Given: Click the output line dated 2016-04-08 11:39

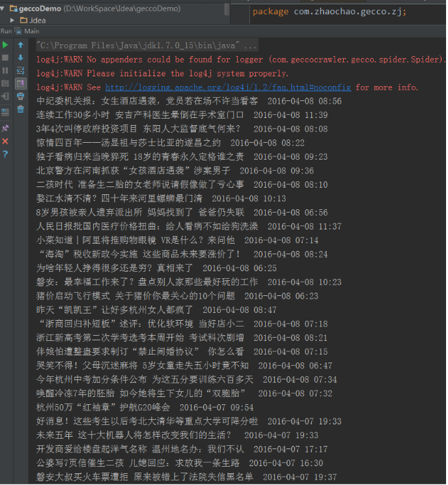Looking at the screenshot, I should (x=182, y=115).
